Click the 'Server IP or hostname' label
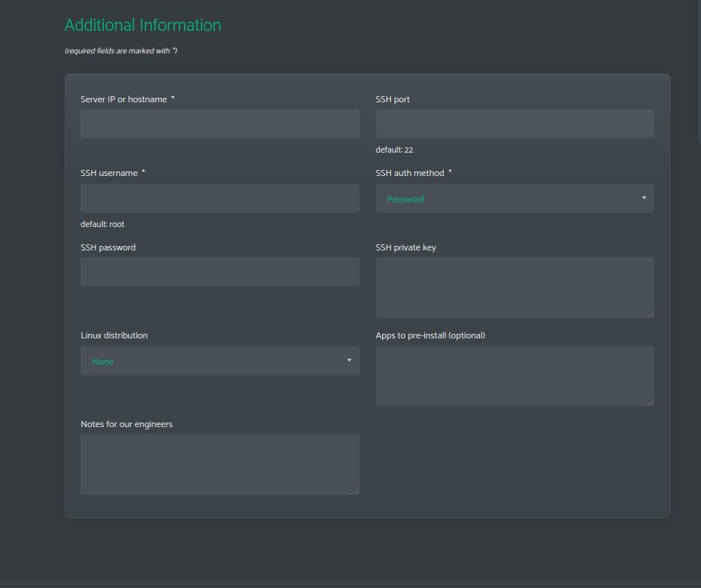Viewport: 701px width, 588px height. point(124,99)
